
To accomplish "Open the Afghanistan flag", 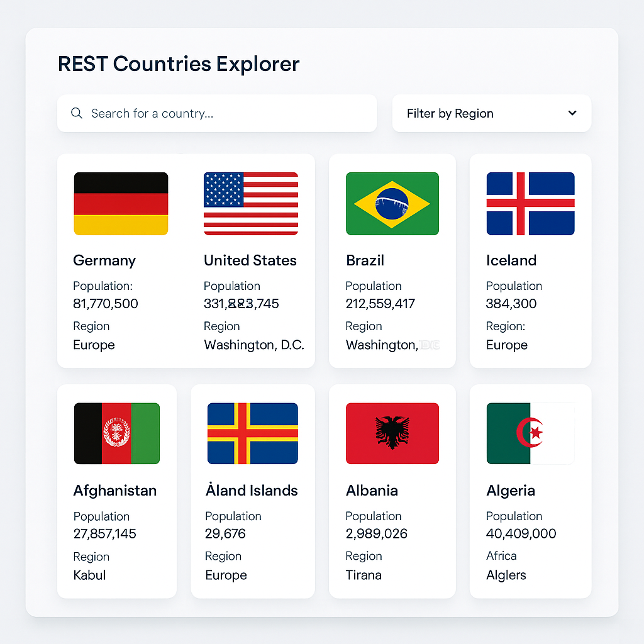I will pos(117,433).
